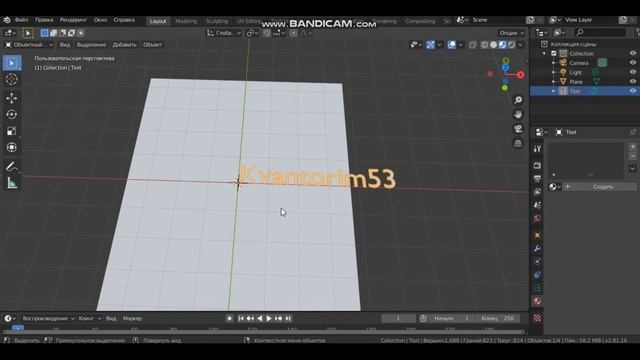Open the Object Mode dropdown
Image resolution: width=640 pixels, height=360 pixels.
29,45
